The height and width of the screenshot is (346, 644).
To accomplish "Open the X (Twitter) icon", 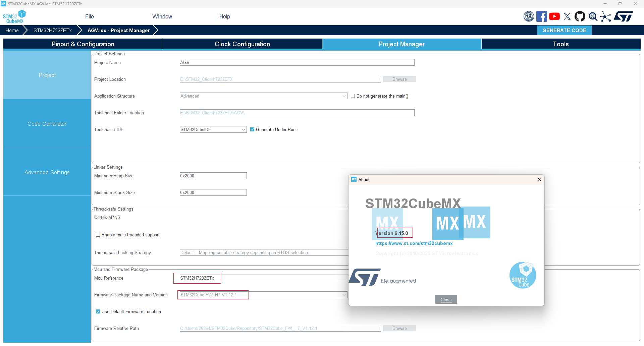I will [567, 16].
